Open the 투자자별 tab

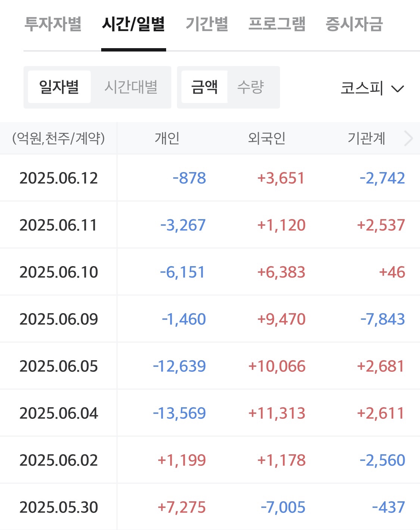(x=53, y=24)
